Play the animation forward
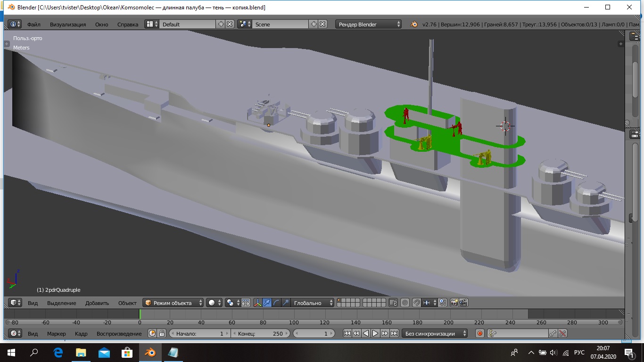This screenshot has width=644, height=362. pyautogui.click(x=375, y=333)
